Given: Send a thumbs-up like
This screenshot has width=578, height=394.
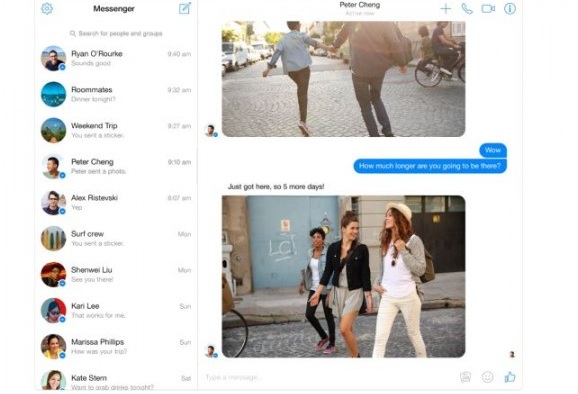Looking at the screenshot, I should coord(510,377).
